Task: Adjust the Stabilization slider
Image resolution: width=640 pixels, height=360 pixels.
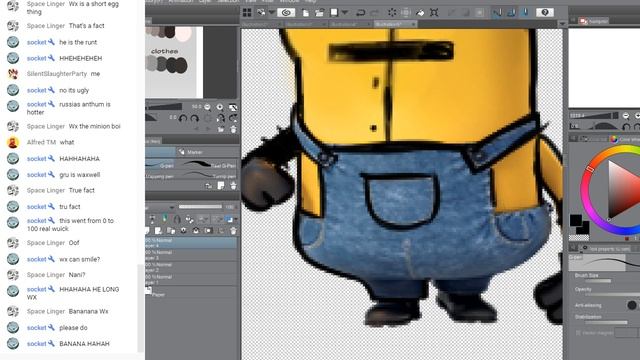Action: (x=606, y=322)
